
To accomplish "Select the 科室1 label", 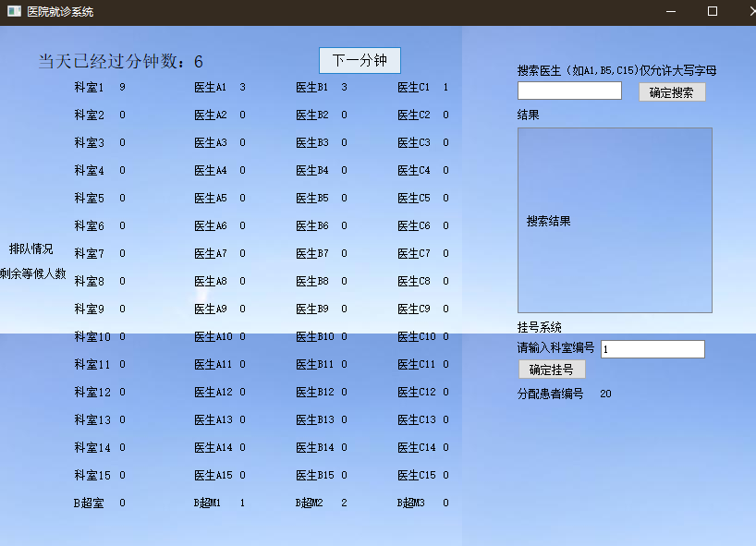I will click(90, 87).
